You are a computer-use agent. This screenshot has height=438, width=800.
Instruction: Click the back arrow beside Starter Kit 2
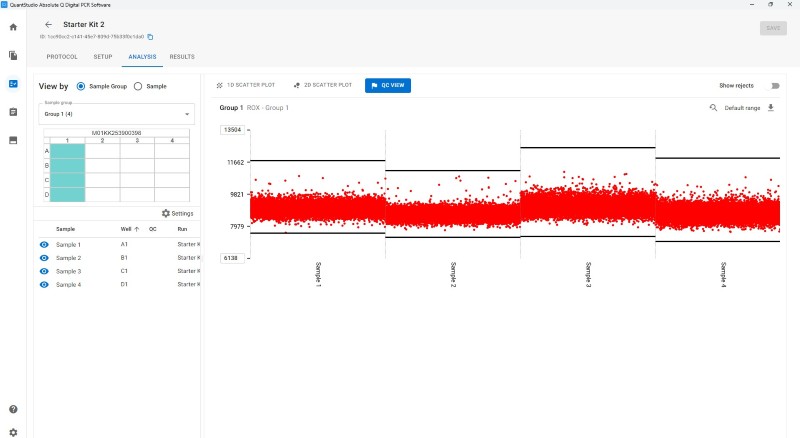coord(48,25)
